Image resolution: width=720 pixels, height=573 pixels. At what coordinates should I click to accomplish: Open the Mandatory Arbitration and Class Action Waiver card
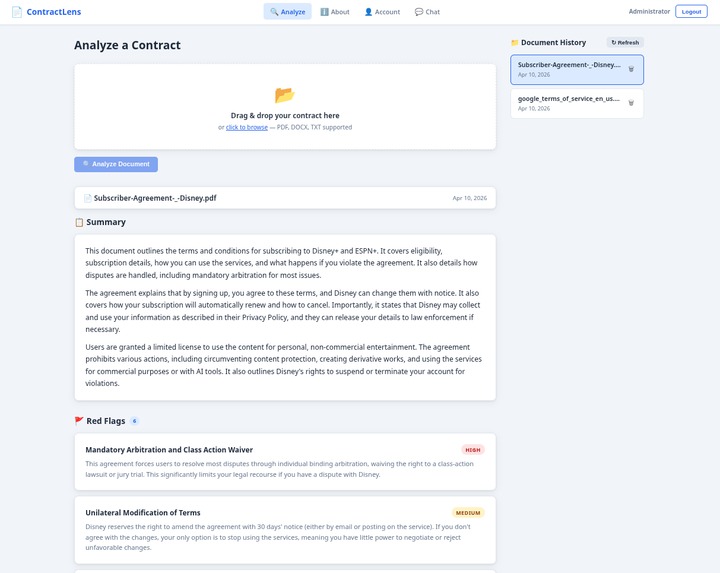click(x=285, y=461)
